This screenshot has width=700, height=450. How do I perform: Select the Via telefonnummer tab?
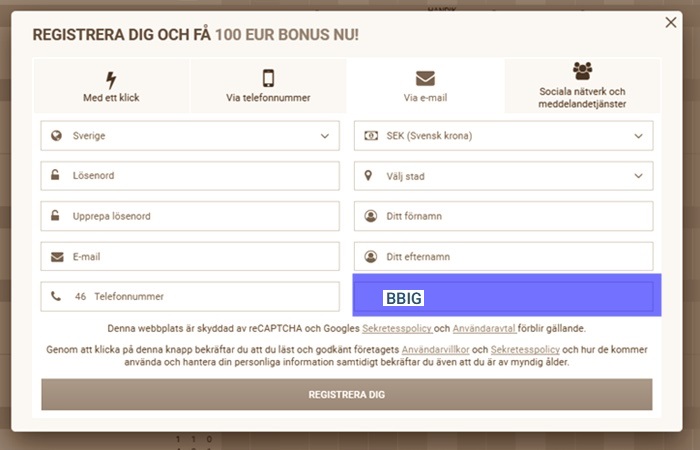[x=268, y=86]
